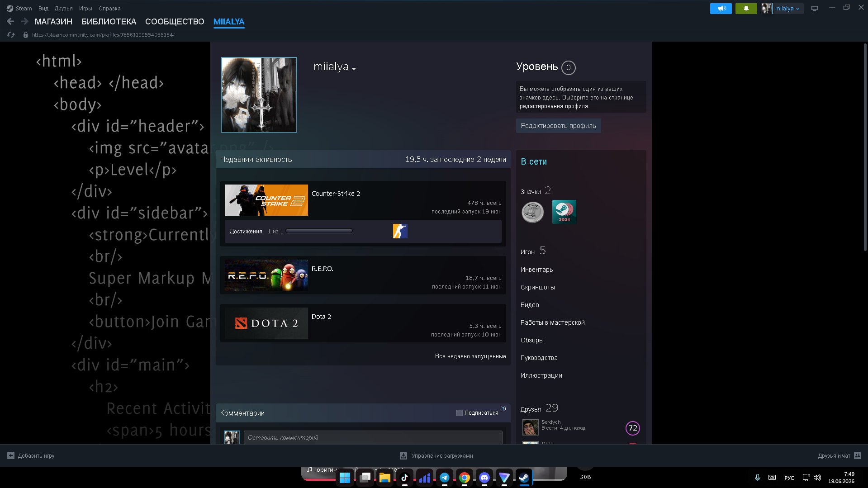
Task: Open the Игры 5 games list link
Action: pyautogui.click(x=533, y=251)
